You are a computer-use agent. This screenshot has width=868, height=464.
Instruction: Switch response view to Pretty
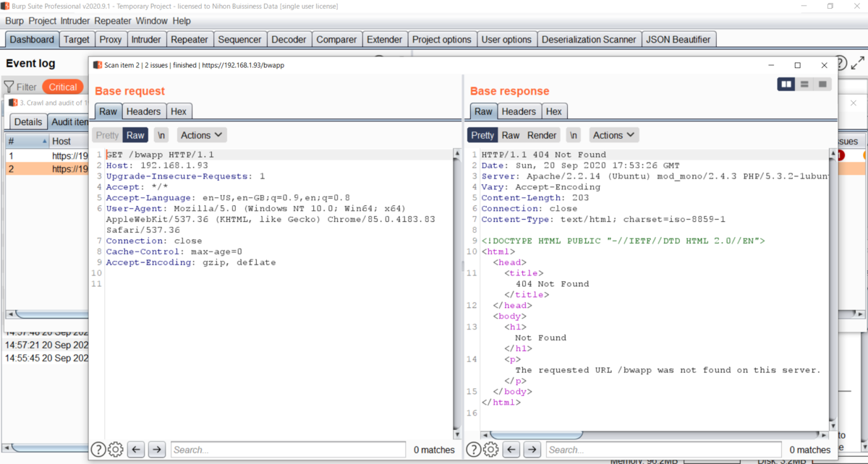tap(482, 135)
